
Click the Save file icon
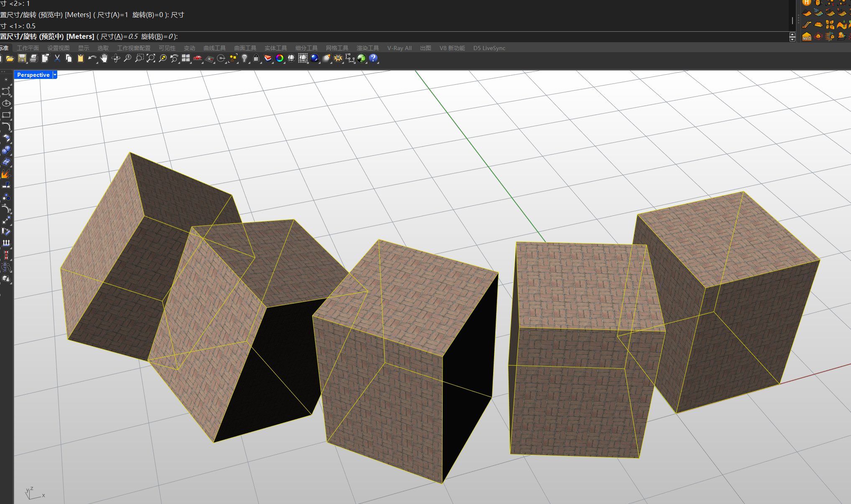pos(22,58)
